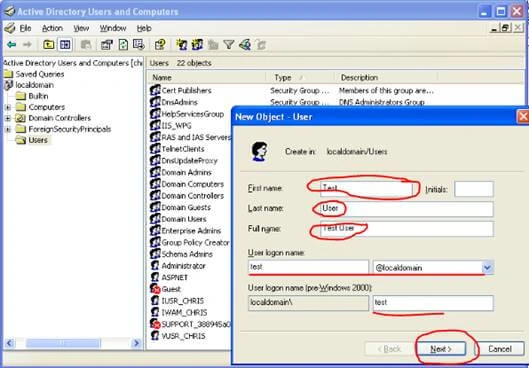Open the Help menu

coord(144,28)
